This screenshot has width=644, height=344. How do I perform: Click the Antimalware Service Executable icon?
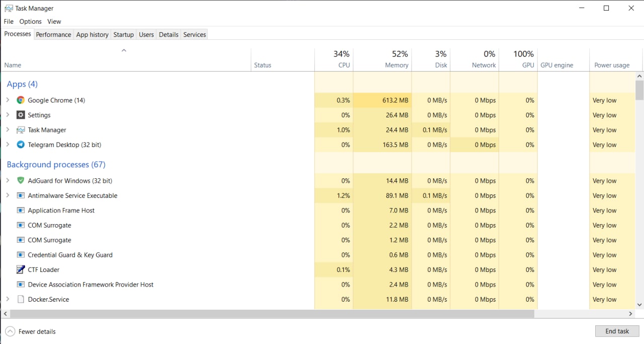pos(21,195)
